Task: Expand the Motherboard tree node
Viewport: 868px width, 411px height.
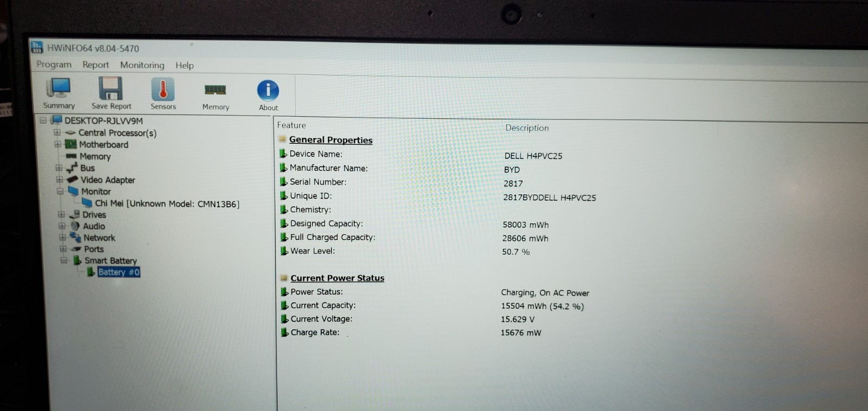Action: [58, 144]
